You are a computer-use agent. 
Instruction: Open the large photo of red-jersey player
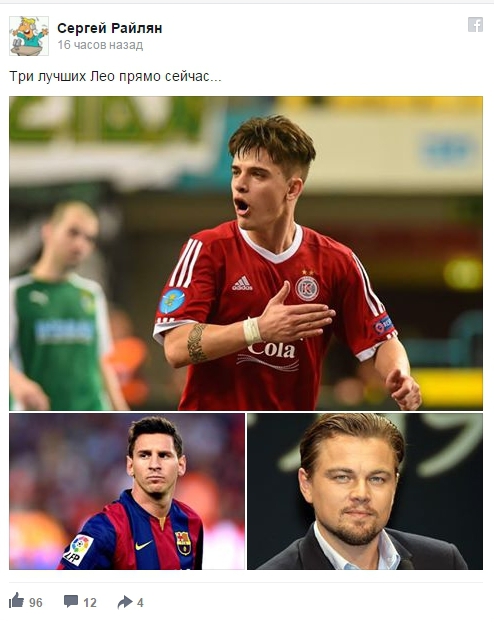(x=246, y=253)
